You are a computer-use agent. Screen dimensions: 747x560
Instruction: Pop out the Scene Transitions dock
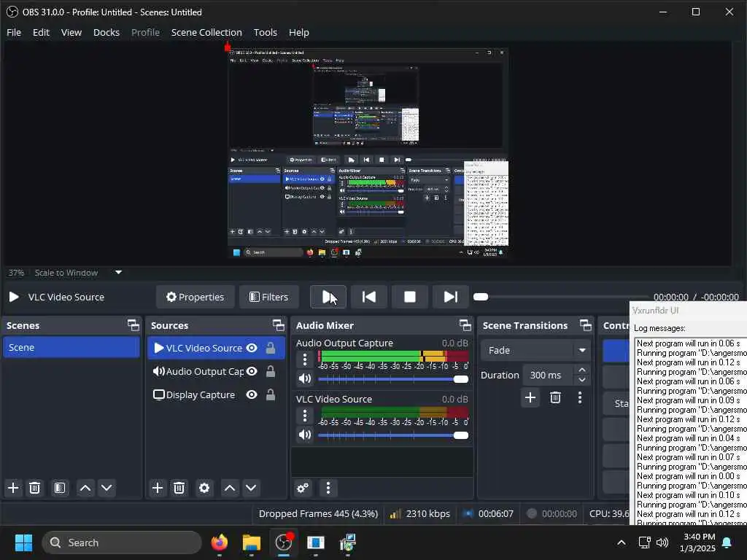pyautogui.click(x=586, y=325)
